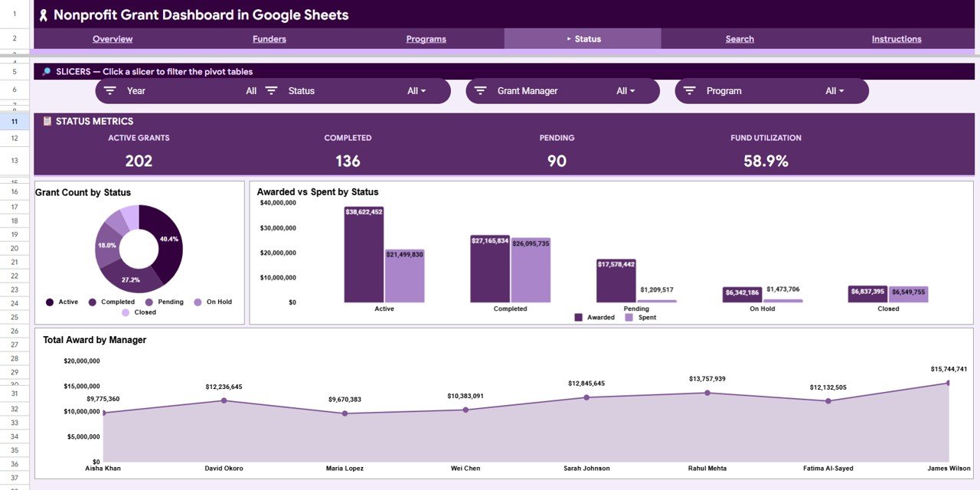Viewport: 980px width, 490px height.
Task: Open the Grant Manager slicer All dropdown
Action: 626,91
